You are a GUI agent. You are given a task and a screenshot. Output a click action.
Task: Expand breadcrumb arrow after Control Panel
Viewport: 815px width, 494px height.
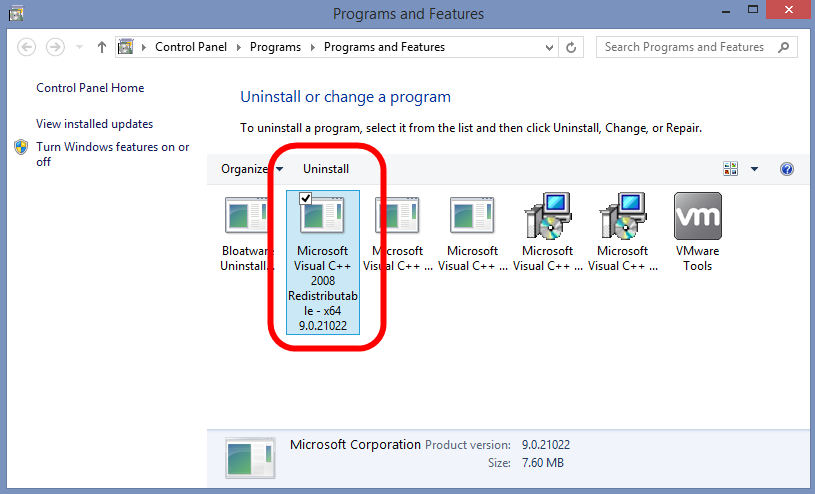(x=239, y=47)
